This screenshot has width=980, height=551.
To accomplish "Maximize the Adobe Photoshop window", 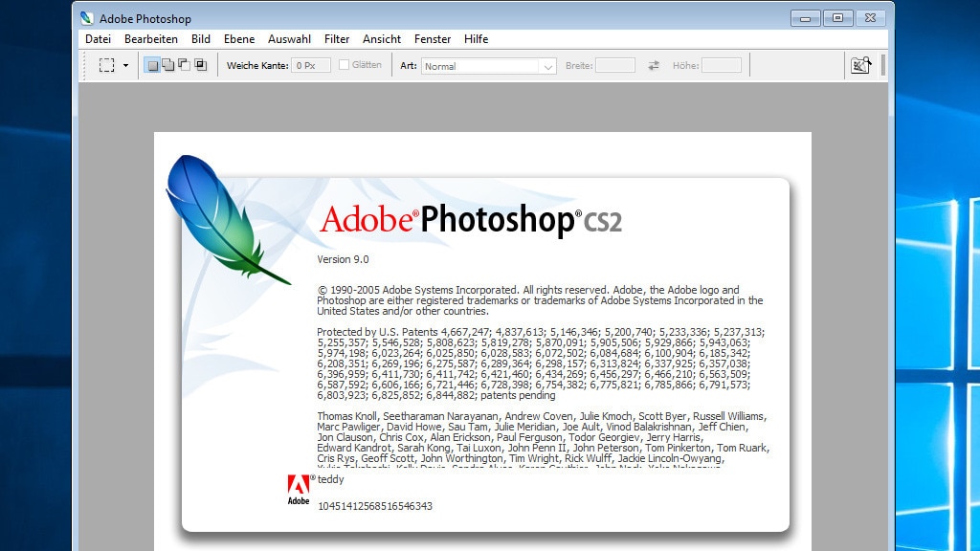I will coord(837,18).
